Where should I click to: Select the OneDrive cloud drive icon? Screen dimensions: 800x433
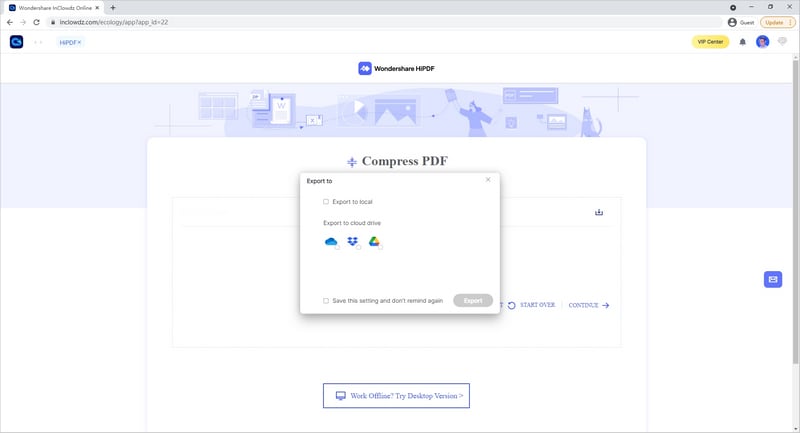click(x=331, y=242)
